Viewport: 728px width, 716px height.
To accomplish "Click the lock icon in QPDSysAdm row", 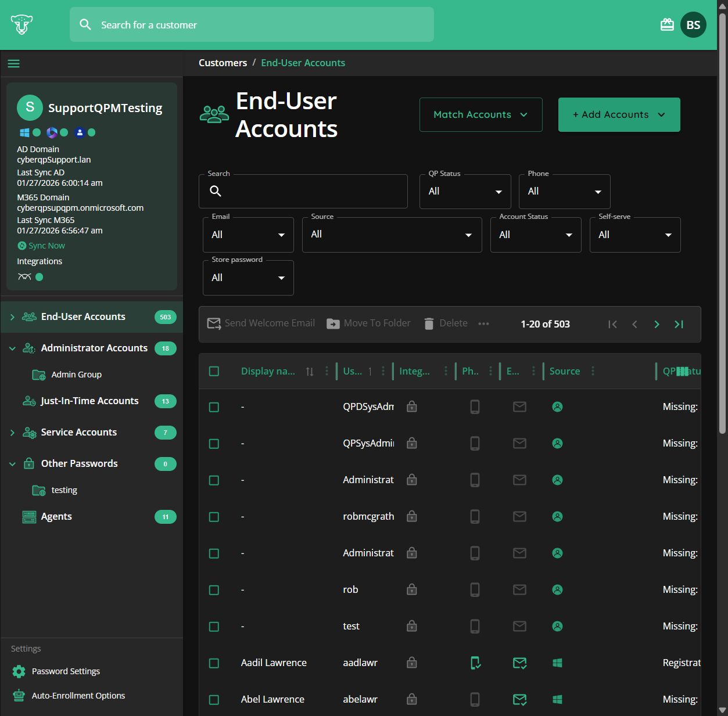I will 412,406.
